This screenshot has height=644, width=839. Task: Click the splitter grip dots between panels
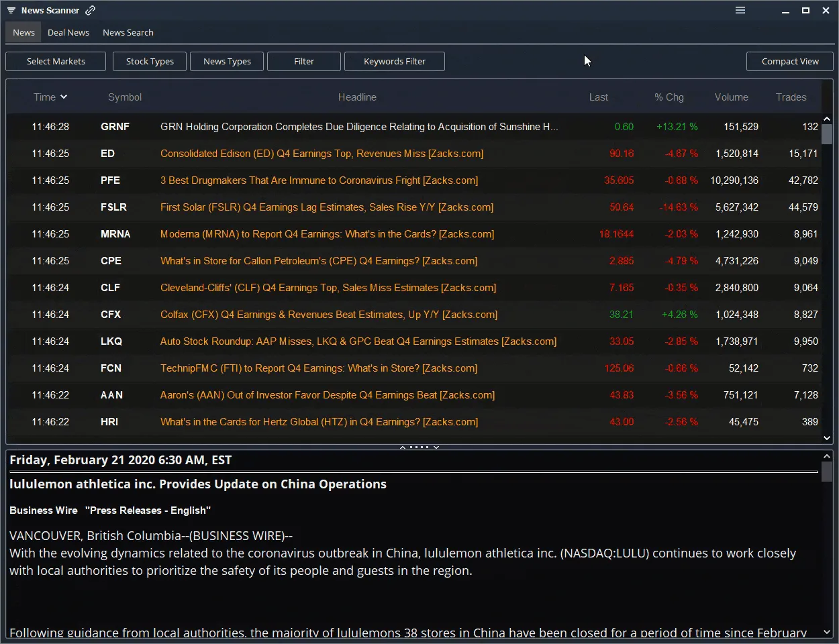click(x=419, y=447)
